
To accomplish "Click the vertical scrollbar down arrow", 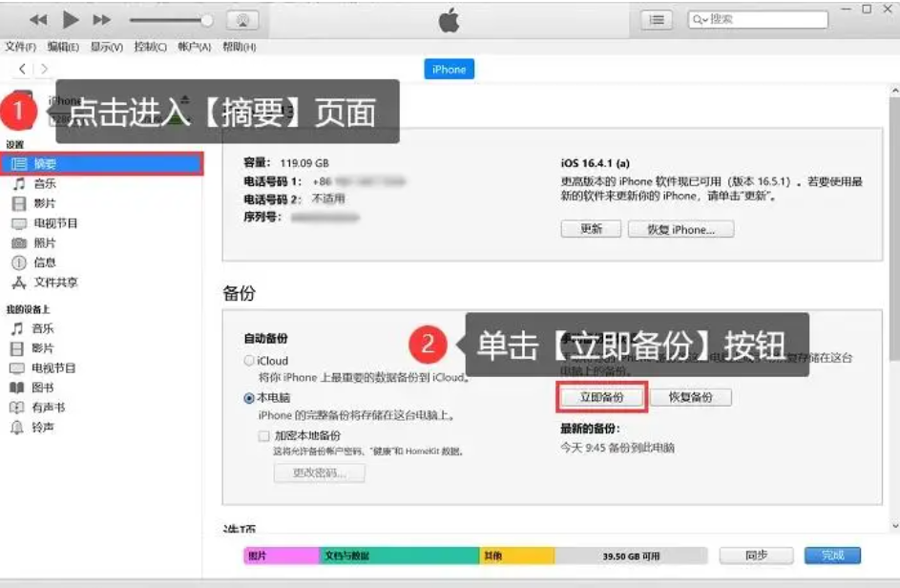I will (x=894, y=525).
